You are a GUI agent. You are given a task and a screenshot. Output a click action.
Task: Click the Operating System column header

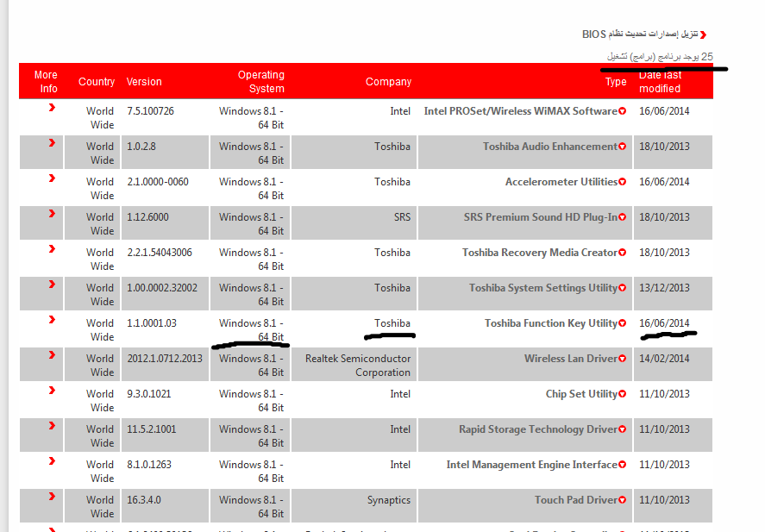point(261,81)
